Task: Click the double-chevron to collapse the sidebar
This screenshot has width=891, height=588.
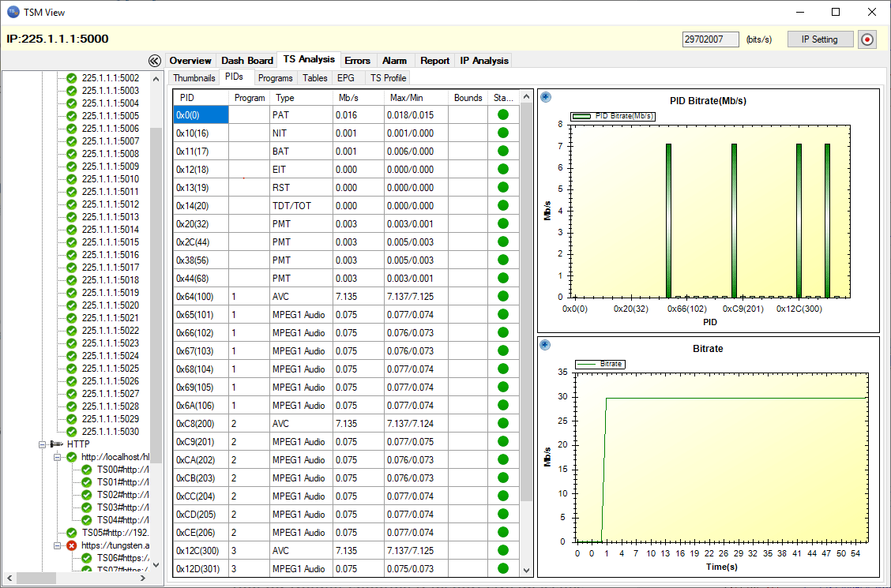Action: coord(155,60)
